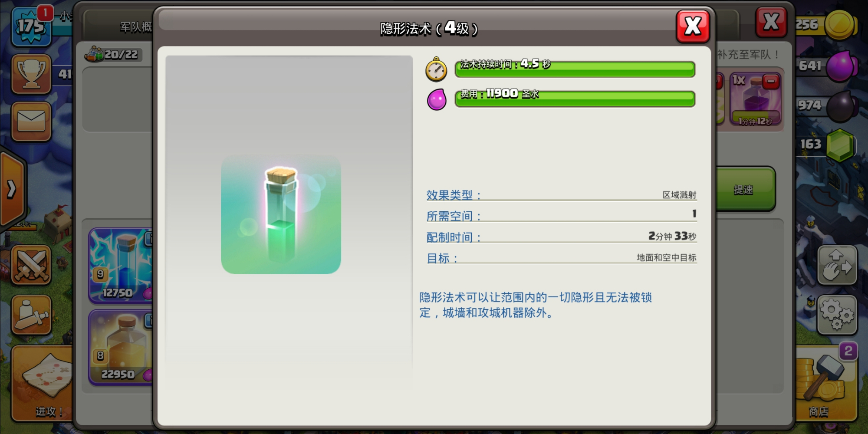
Task: Select the lightning spell card 12750
Action: pyautogui.click(x=121, y=266)
